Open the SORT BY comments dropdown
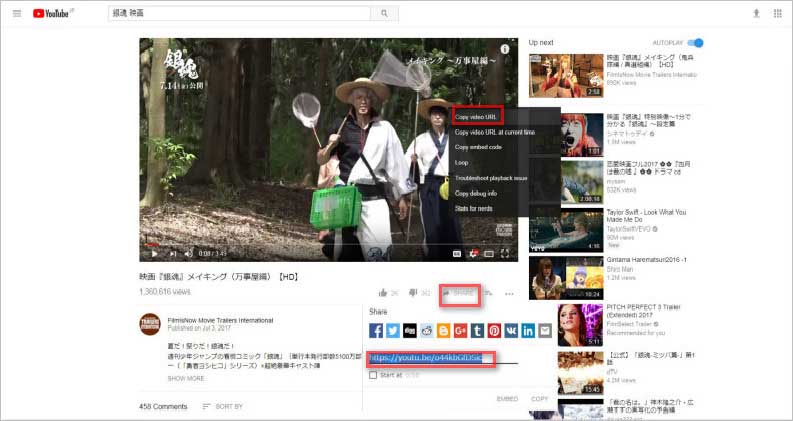The width and height of the screenshot is (793, 421). (x=223, y=406)
